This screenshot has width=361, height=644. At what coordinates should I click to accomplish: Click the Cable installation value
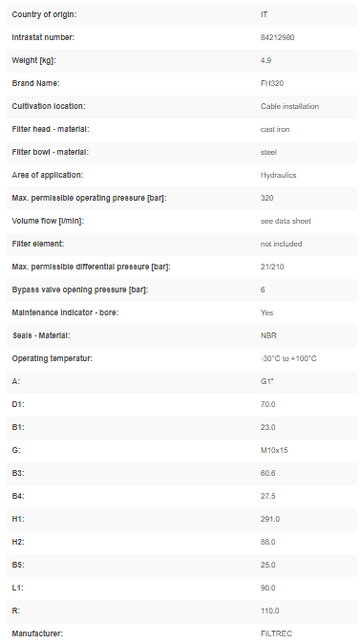[x=289, y=106]
